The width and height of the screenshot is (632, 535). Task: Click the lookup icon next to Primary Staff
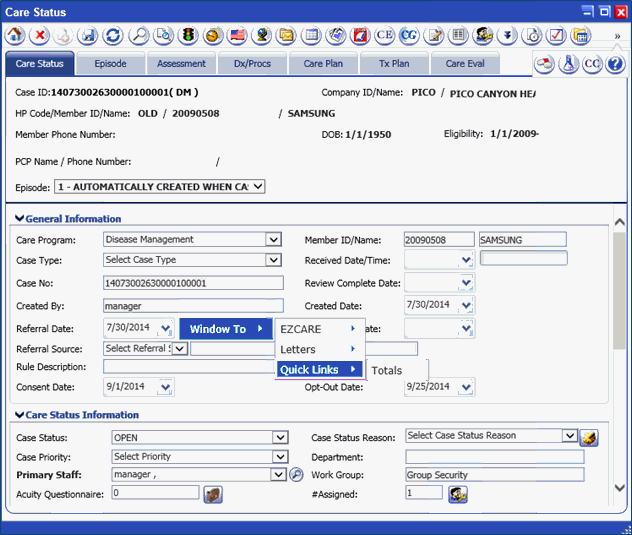tap(296, 475)
